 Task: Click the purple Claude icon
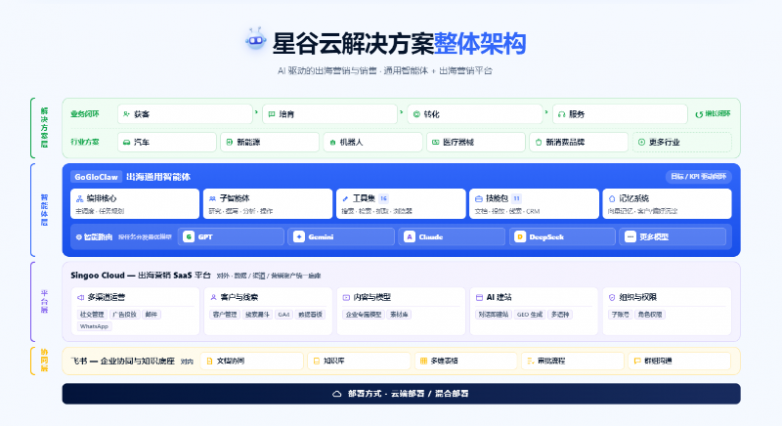pos(409,236)
